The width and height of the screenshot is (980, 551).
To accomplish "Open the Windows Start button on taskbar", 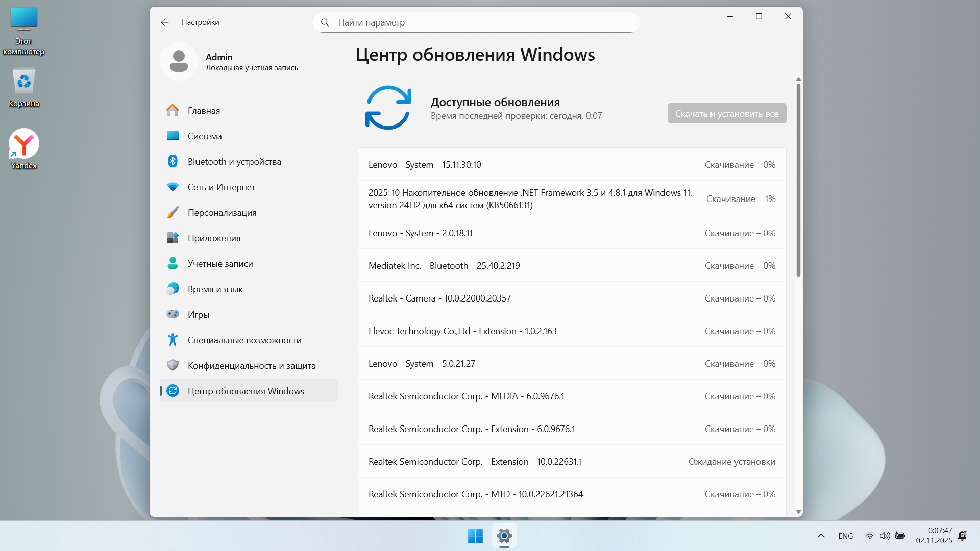I will click(475, 536).
